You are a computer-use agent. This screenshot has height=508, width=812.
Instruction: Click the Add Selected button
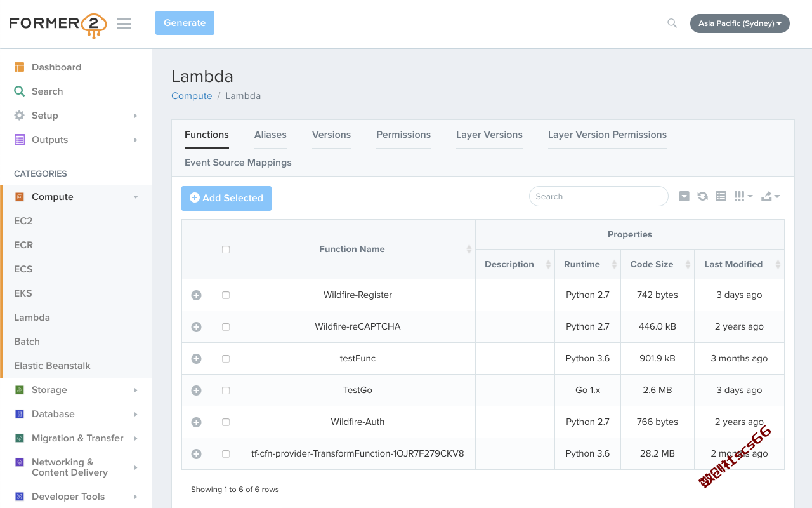pyautogui.click(x=226, y=198)
